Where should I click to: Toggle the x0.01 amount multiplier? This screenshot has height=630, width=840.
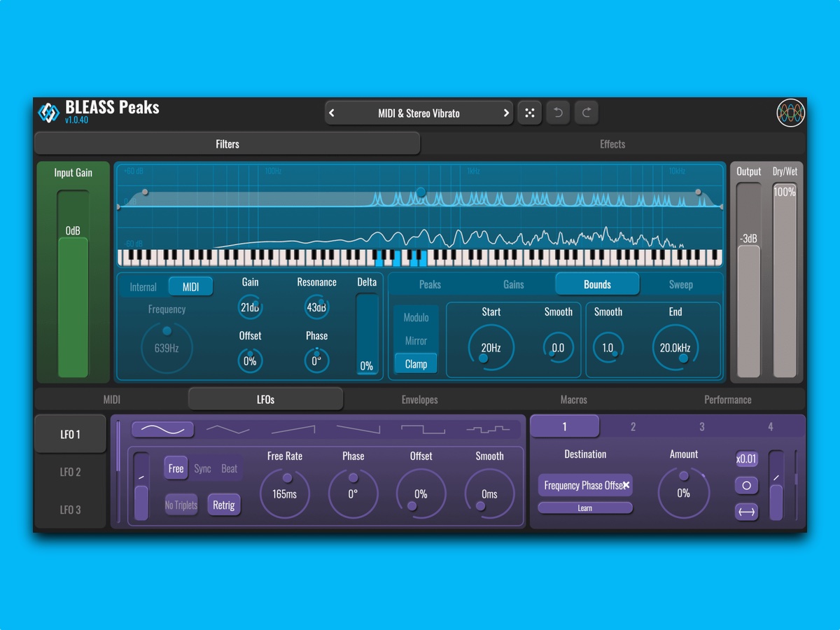[746, 459]
